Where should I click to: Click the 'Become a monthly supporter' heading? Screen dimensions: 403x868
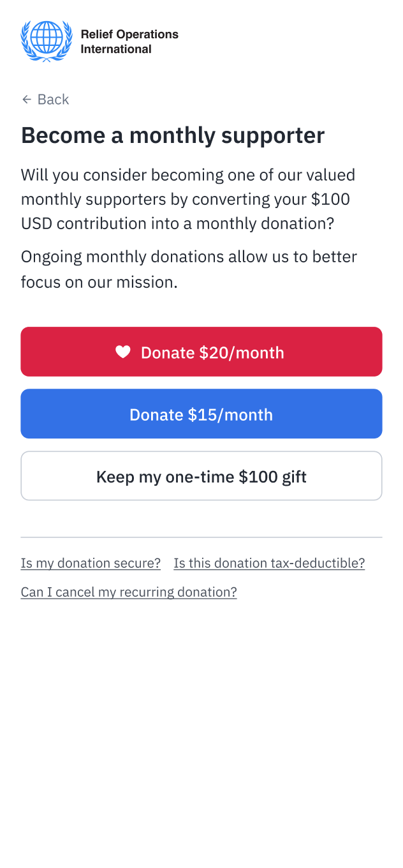173,135
